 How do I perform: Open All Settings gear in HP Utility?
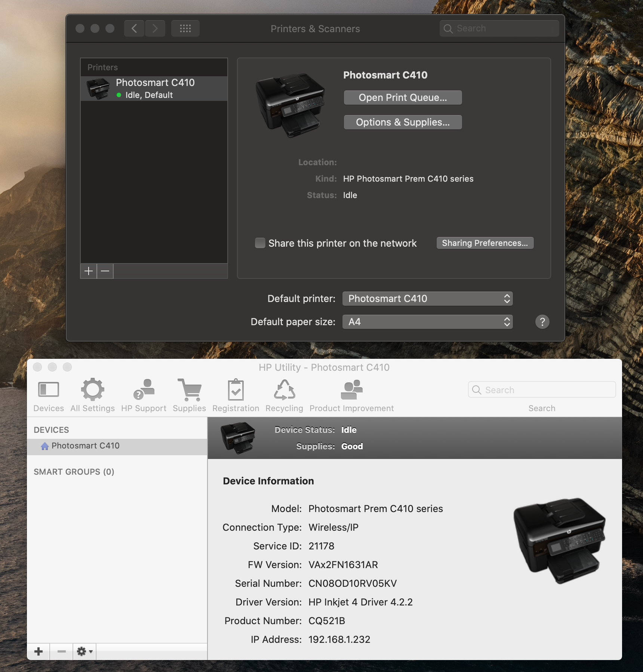(x=92, y=390)
